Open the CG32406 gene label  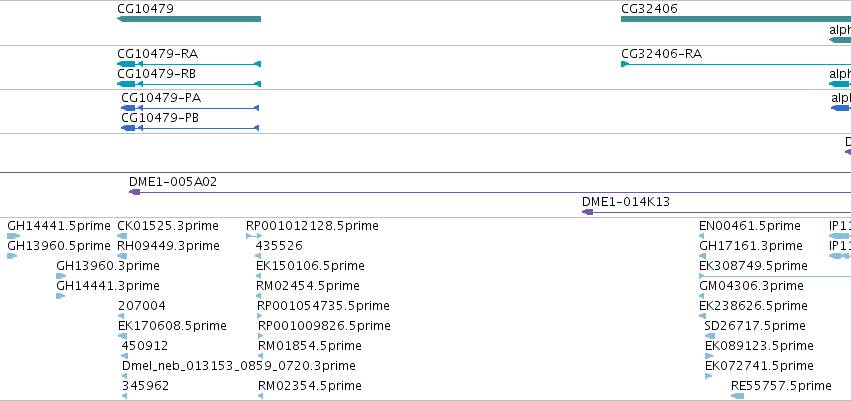649,9
